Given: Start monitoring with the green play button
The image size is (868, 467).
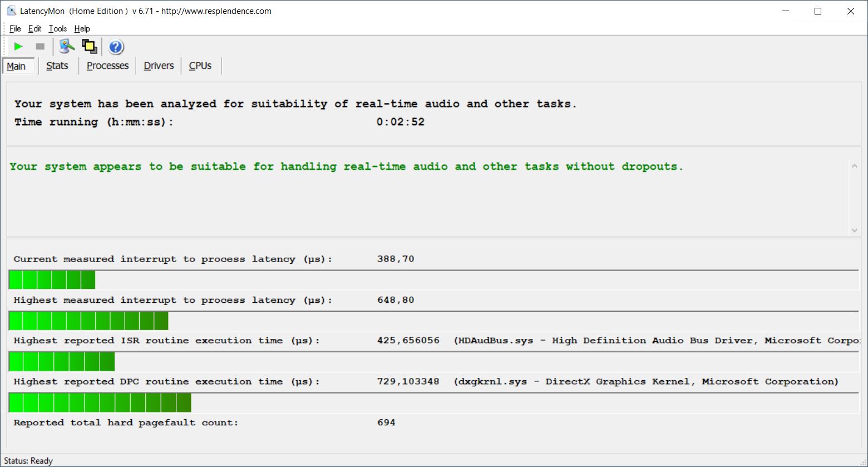Looking at the screenshot, I should (18, 47).
